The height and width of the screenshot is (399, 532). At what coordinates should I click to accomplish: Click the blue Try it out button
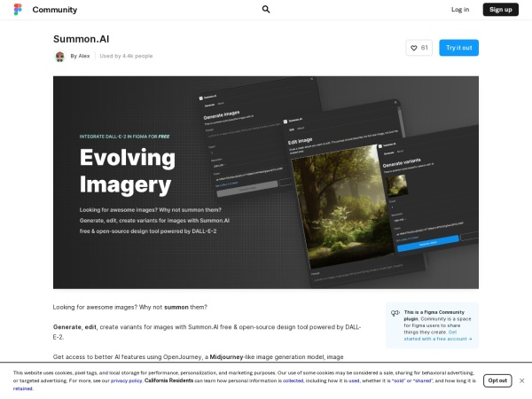[458, 47]
